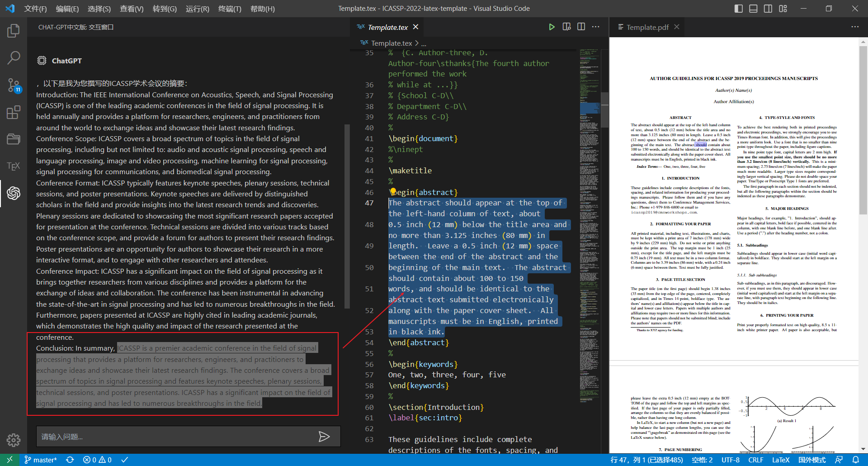Open the LaTeX language mode picker
Screen dimensions: 868x466
coord(781,460)
